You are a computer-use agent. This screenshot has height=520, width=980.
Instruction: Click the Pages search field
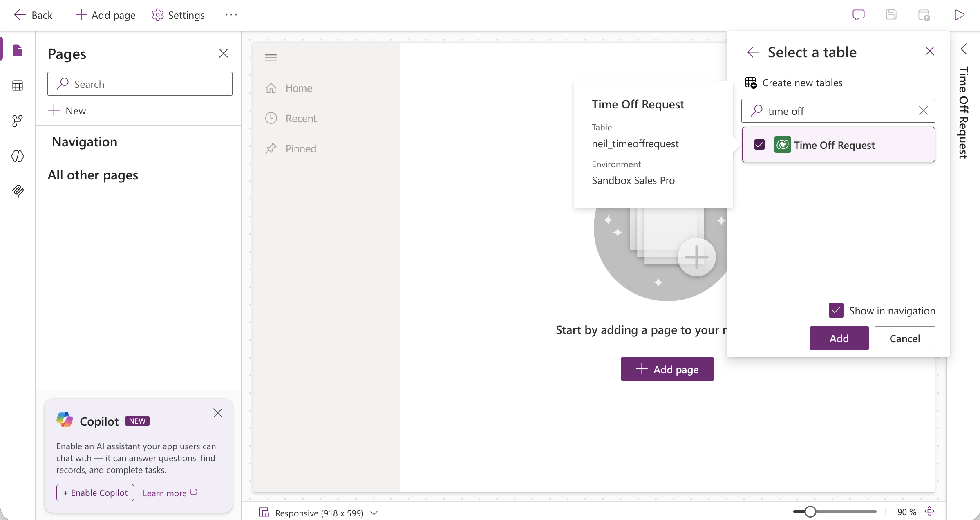[x=140, y=84]
